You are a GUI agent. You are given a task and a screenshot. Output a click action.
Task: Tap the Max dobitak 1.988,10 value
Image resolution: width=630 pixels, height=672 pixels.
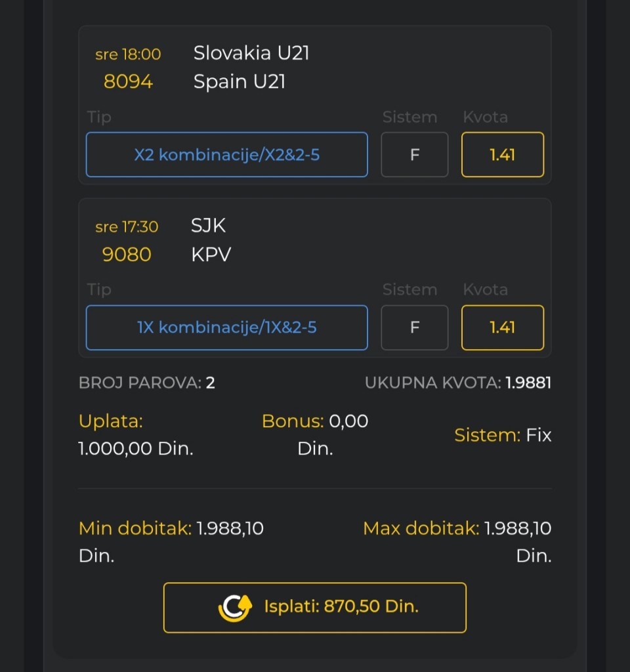[517, 528]
